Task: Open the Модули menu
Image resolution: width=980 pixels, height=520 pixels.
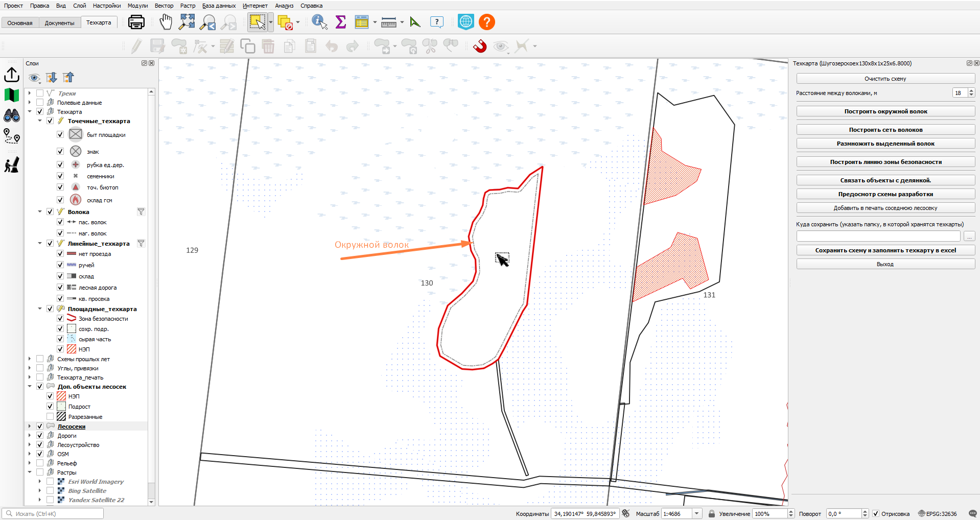Action: coord(137,6)
